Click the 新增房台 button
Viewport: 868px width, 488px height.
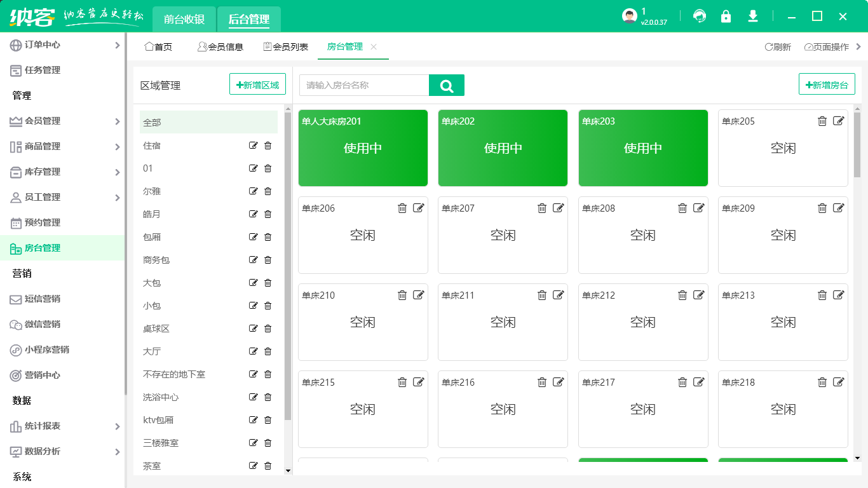coord(827,85)
